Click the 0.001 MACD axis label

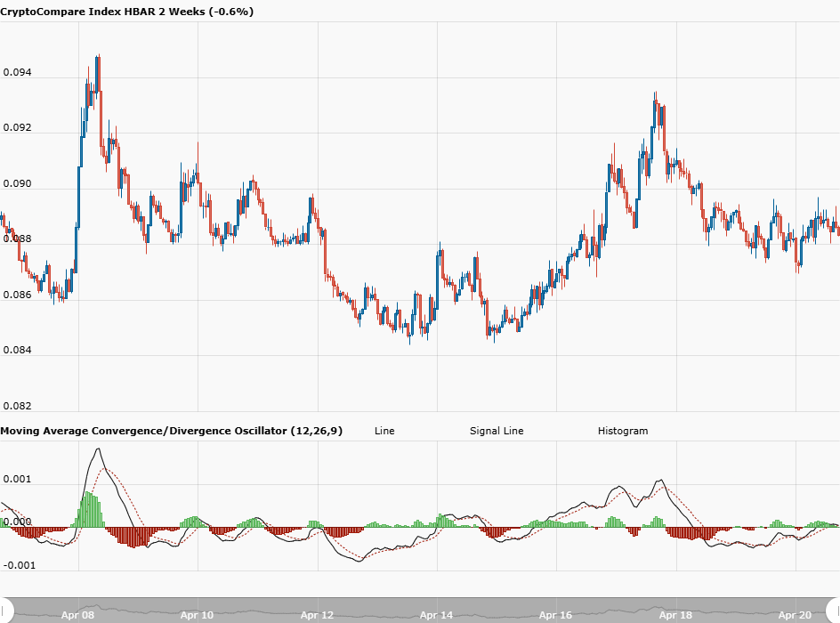coord(17,479)
